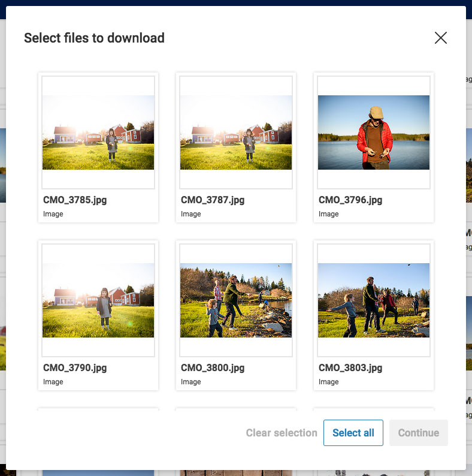
Task: Click the CMO_3803.jpg photo thumbnail
Action: pos(374,300)
